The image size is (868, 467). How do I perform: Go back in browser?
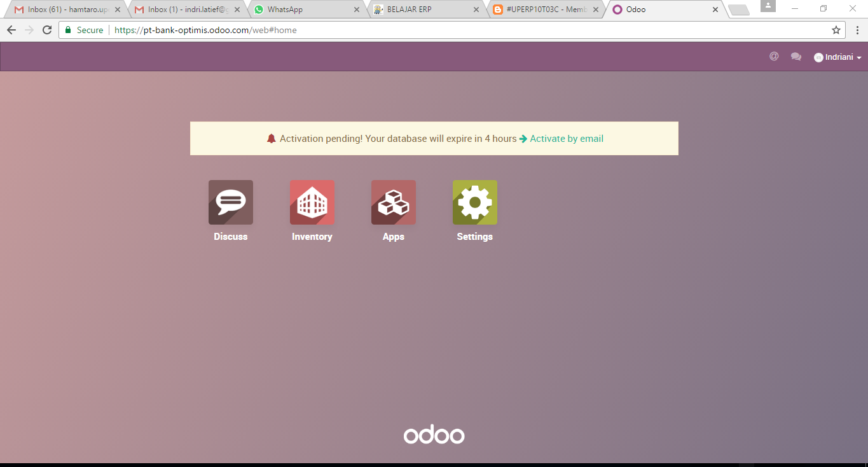click(11, 30)
